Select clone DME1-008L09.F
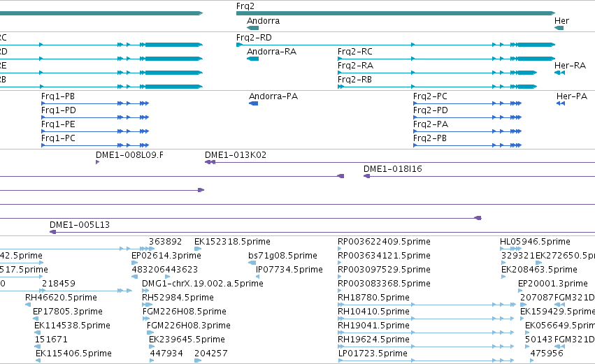Image resolution: width=595 pixels, height=364 pixels. coord(129,155)
